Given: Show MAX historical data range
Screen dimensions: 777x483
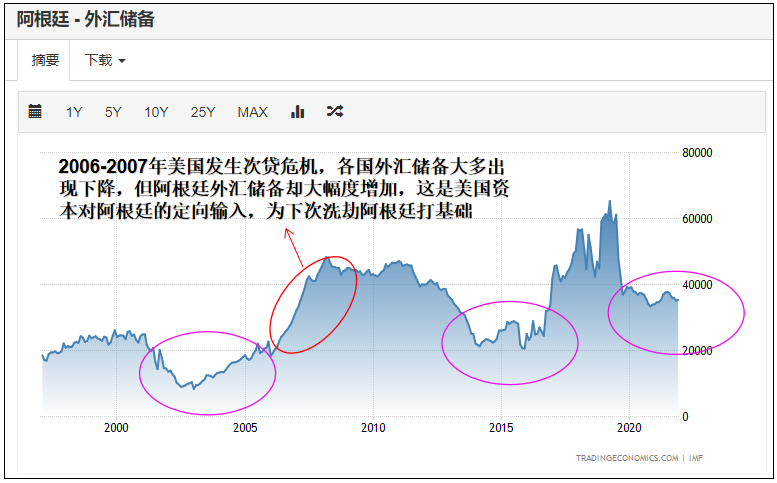Looking at the screenshot, I should click(252, 112).
